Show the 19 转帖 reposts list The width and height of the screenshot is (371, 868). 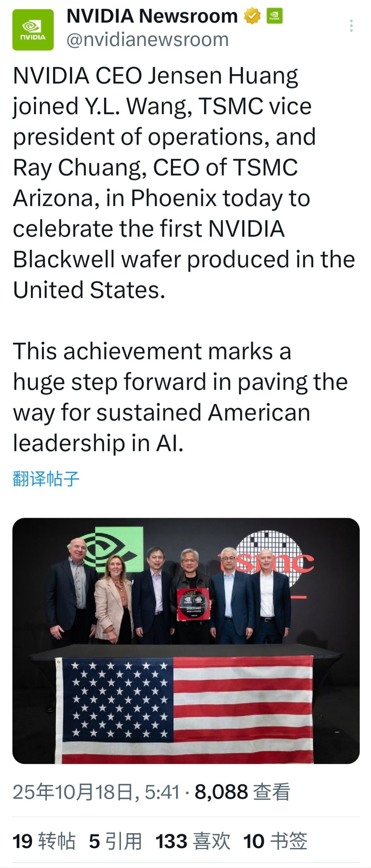coord(44,841)
